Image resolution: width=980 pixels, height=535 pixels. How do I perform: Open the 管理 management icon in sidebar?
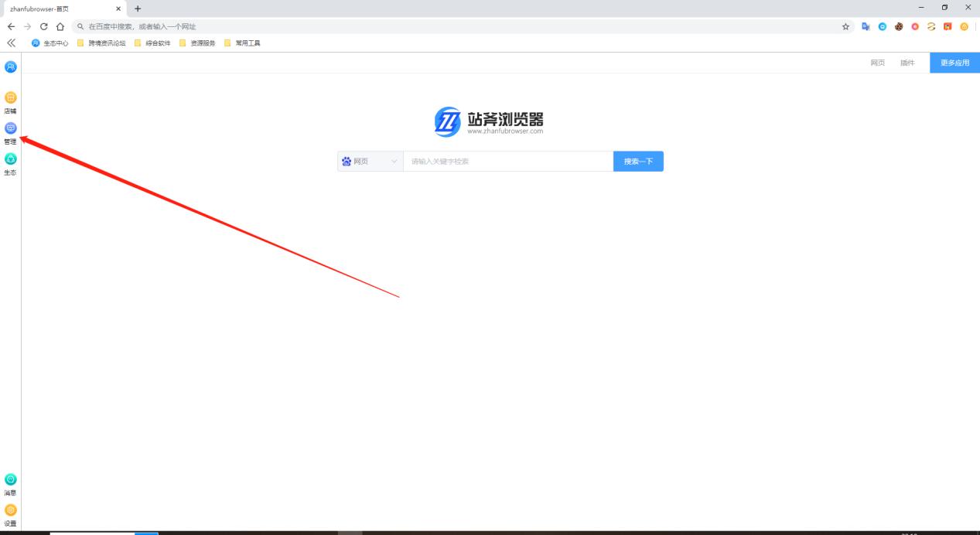10,128
